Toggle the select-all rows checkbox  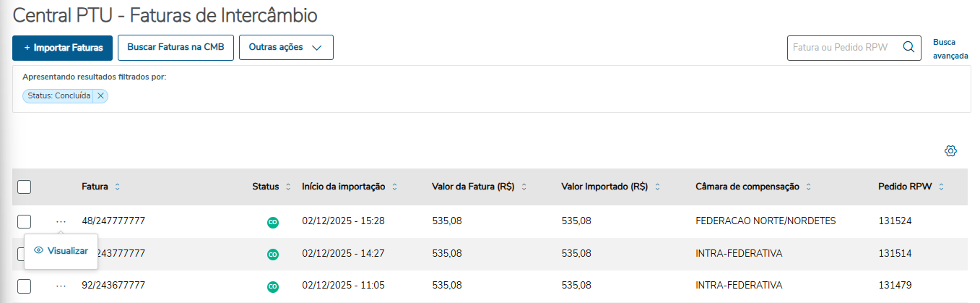pyautogui.click(x=25, y=187)
